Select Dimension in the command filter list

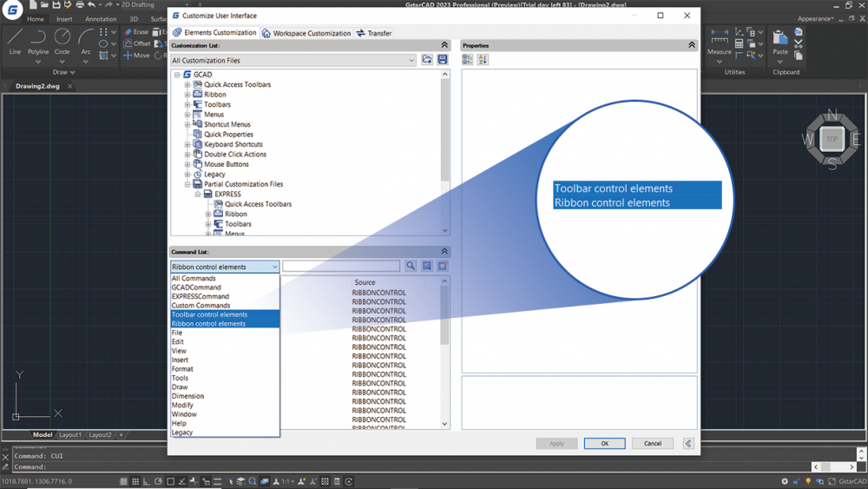coord(188,396)
